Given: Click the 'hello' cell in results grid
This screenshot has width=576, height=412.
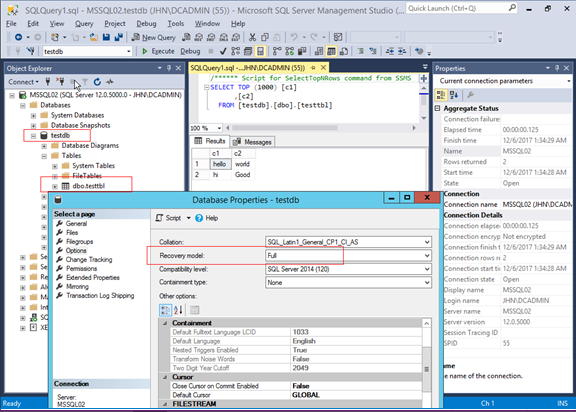Looking at the screenshot, I should click(x=220, y=164).
